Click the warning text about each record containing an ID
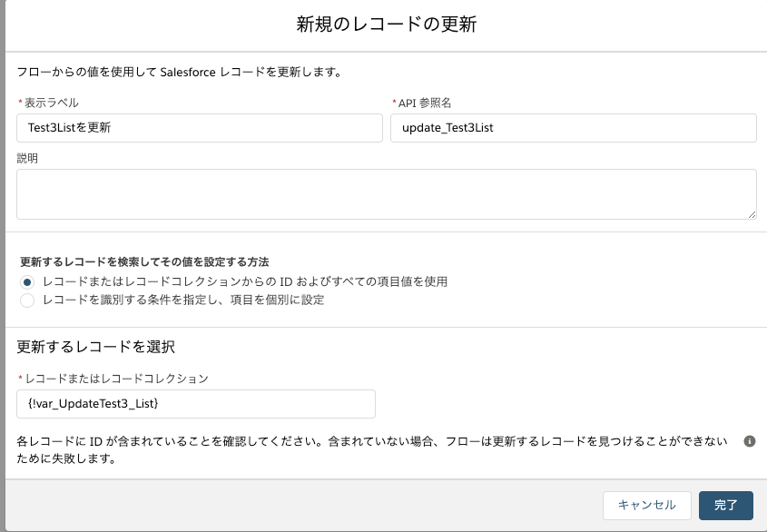Image resolution: width=767 pixels, height=532 pixels. (x=372, y=449)
